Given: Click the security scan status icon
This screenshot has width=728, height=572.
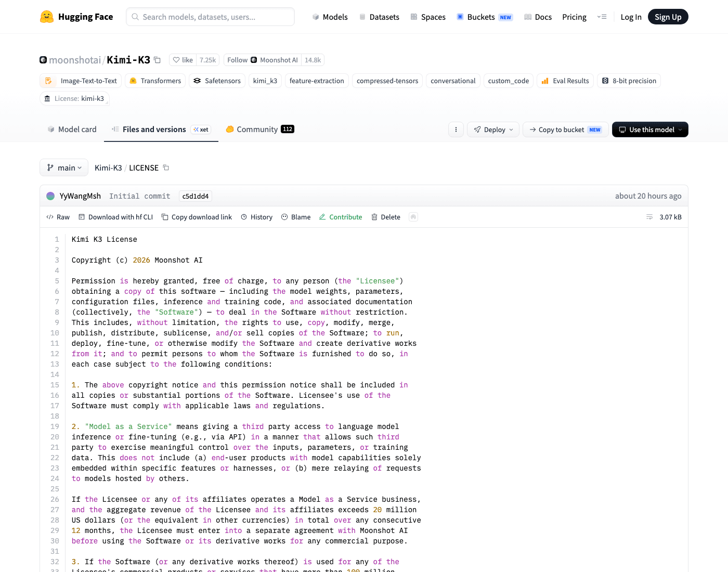Looking at the screenshot, I should 413,217.
